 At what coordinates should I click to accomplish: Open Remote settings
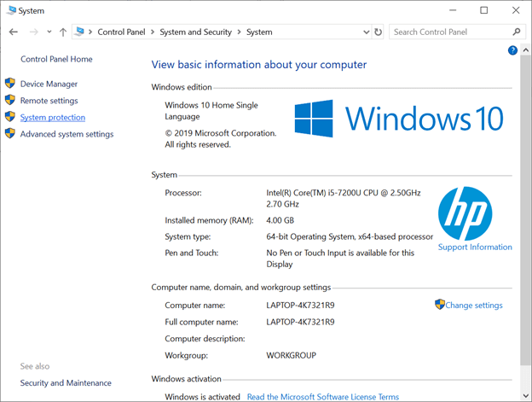click(x=49, y=101)
